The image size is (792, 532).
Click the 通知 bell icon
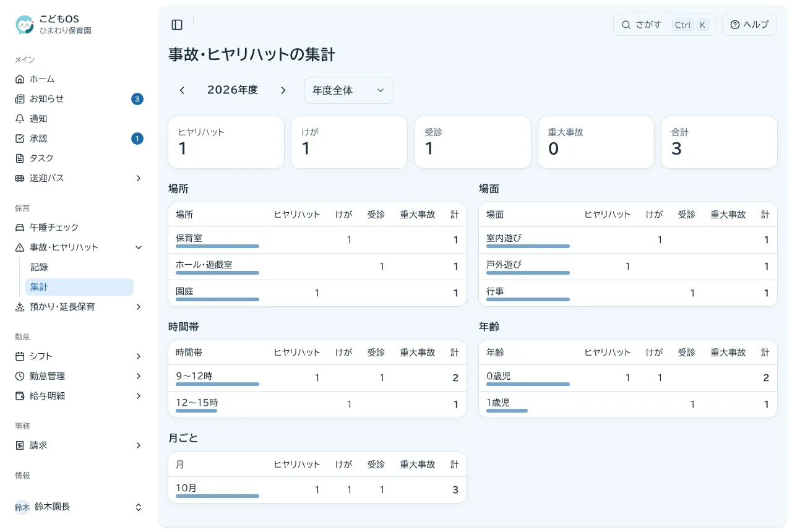click(20, 119)
